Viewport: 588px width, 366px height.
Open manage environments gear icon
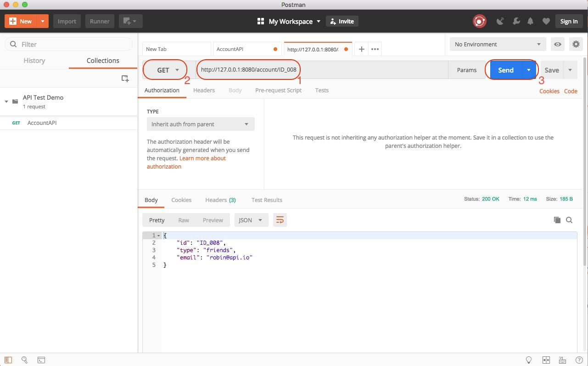[576, 44]
